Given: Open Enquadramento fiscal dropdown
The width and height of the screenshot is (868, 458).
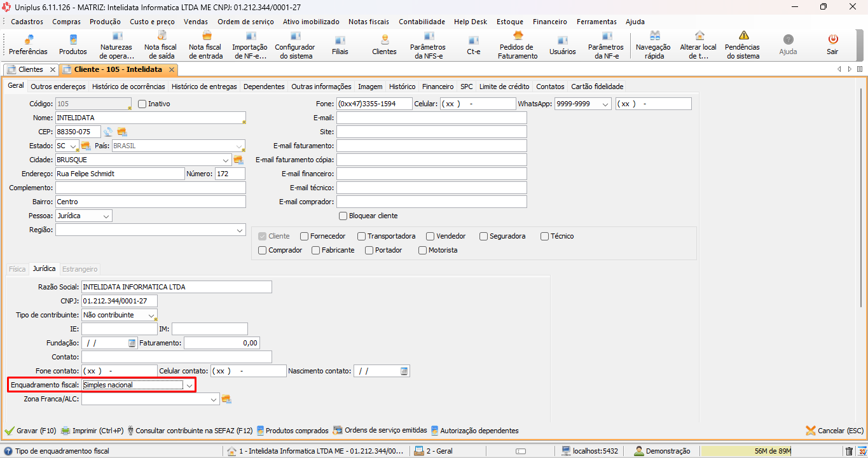Looking at the screenshot, I should 189,385.
